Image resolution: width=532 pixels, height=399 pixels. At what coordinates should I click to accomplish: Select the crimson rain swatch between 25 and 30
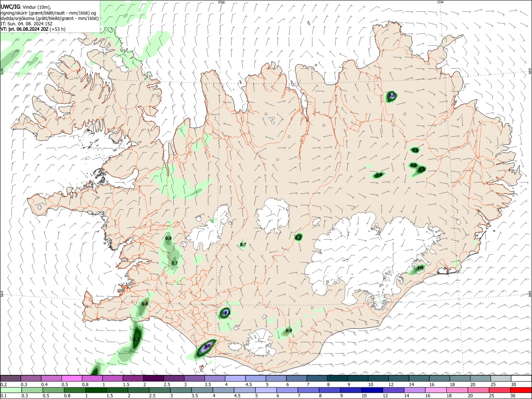(500, 390)
